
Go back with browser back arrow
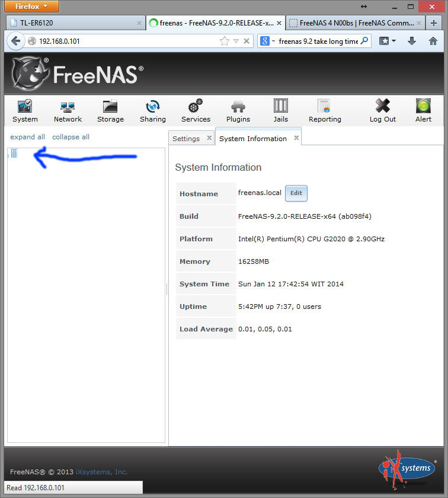(x=15, y=41)
